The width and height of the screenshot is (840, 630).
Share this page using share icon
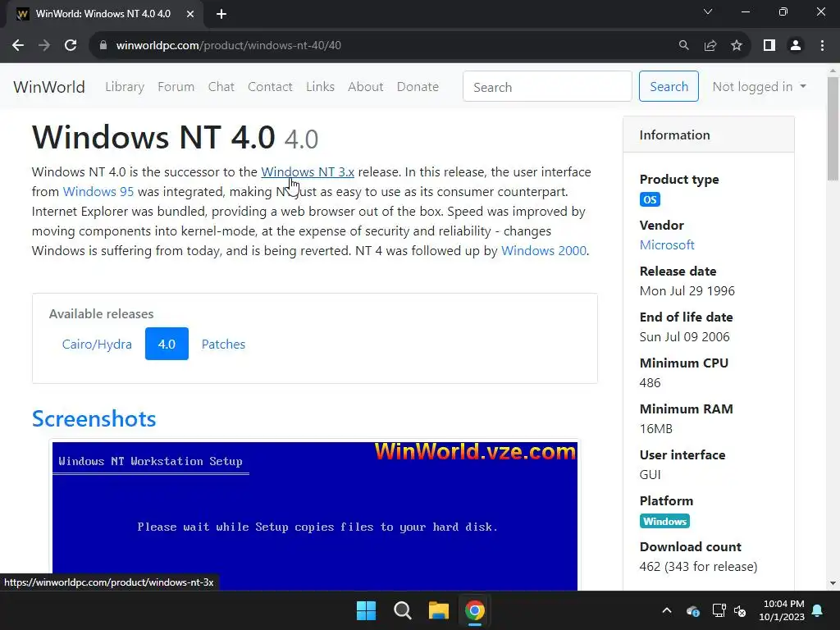click(710, 46)
